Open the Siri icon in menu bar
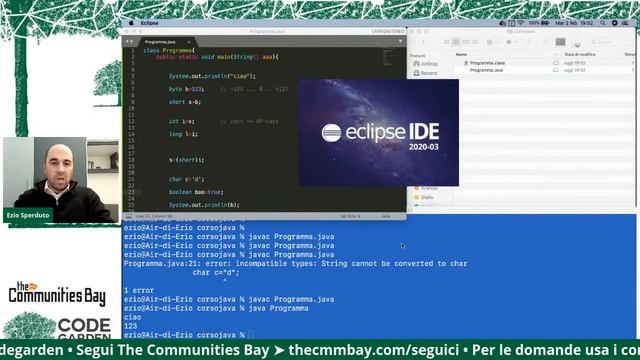640x360 pixels. click(x=614, y=23)
